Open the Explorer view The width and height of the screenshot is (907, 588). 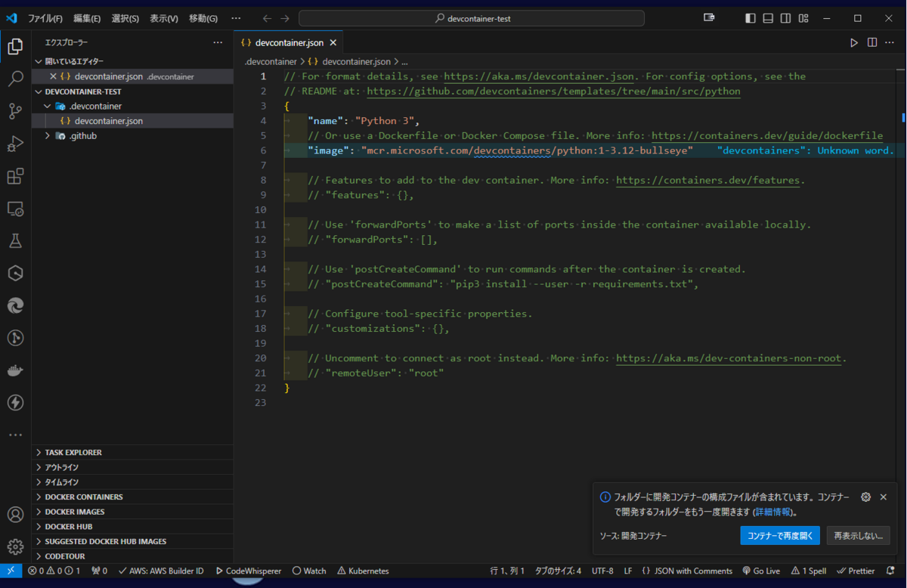coord(15,46)
